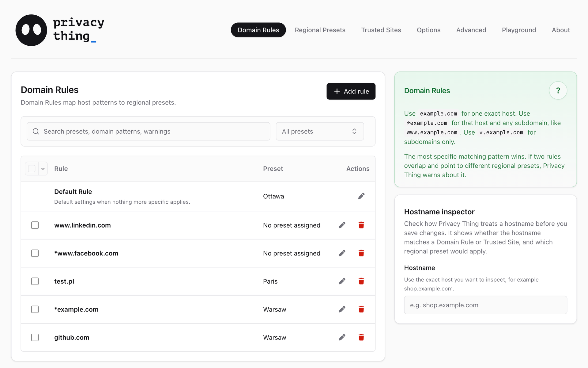The image size is (588, 368).
Task: Switch to the Domain Rules tab
Action: (x=258, y=30)
